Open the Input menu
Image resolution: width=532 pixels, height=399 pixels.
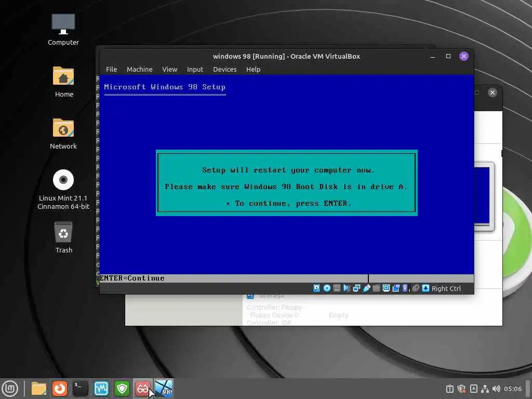(195, 69)
